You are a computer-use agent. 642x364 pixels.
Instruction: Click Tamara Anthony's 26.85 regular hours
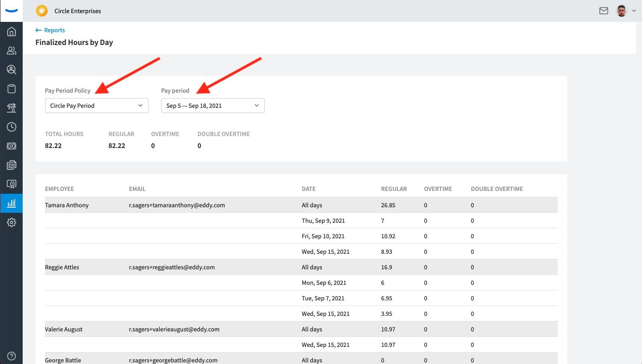click(x=388, y=205)
